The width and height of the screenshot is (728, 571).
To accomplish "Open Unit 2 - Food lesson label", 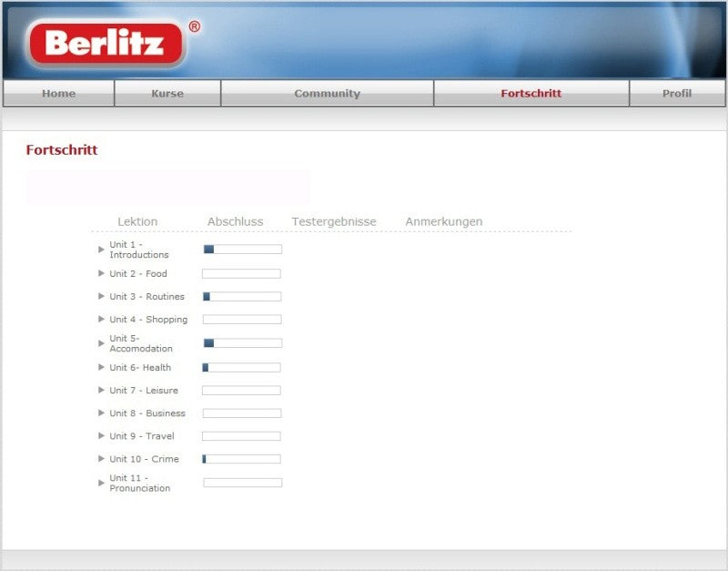I will [138, 273].
